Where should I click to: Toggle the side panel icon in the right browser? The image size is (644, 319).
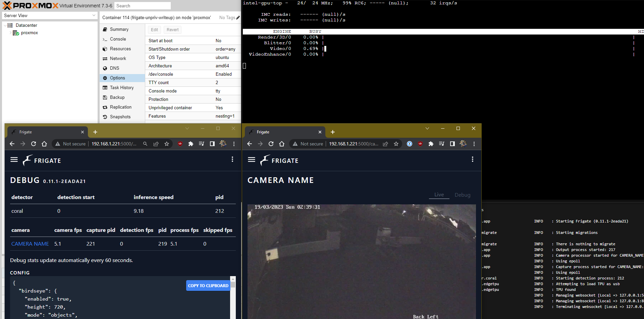[x=452, y=144]
